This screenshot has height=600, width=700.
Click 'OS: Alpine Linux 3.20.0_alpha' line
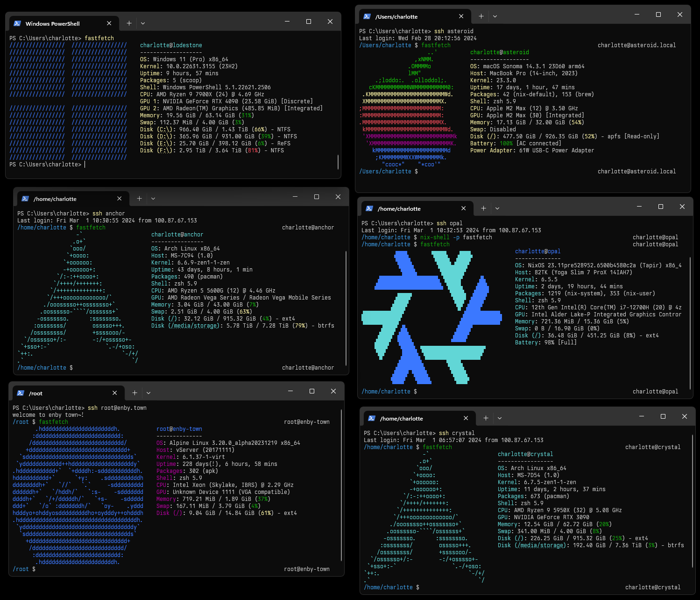228,443
